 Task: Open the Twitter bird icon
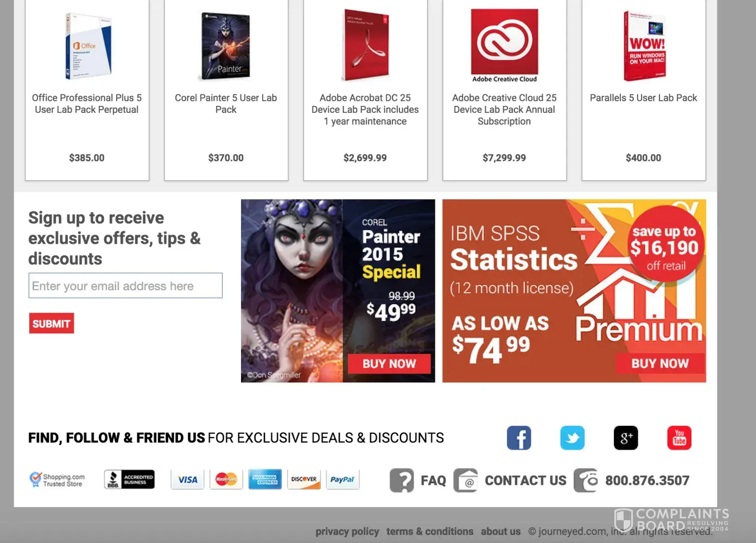point(572,438)
